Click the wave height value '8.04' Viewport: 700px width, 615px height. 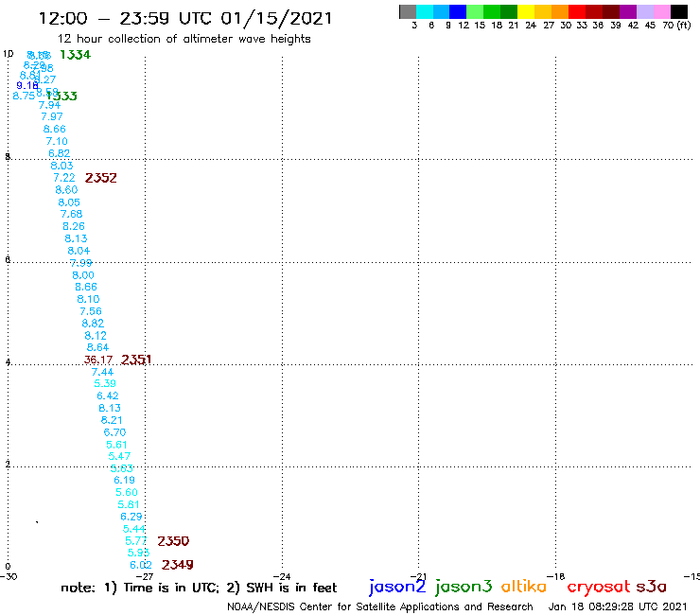(79, 251)
